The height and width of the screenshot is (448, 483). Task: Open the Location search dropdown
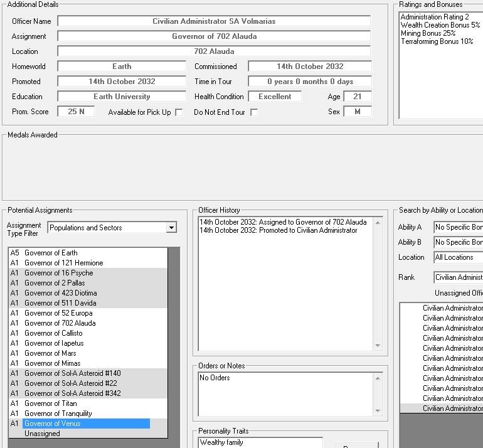(x=458, y=257)
